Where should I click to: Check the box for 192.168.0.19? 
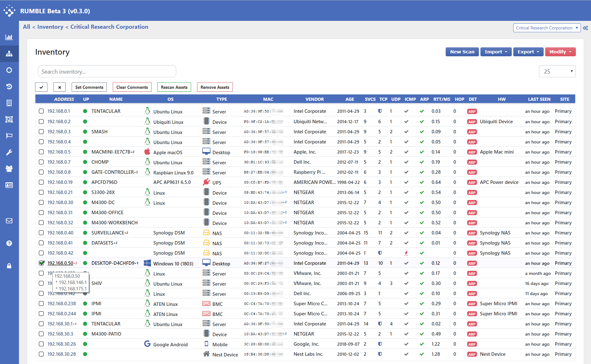coord(41,182)
